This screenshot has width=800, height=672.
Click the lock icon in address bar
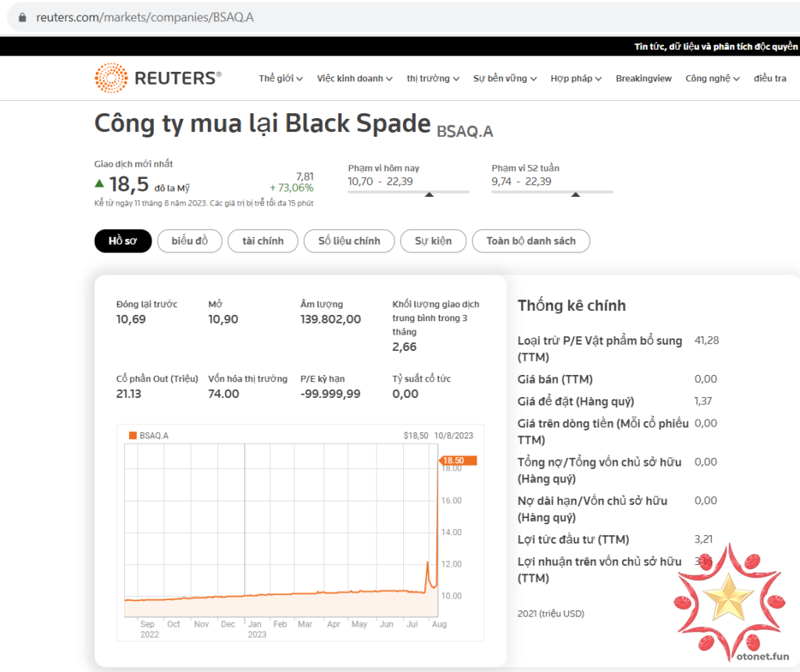click(x=22, y=16)
